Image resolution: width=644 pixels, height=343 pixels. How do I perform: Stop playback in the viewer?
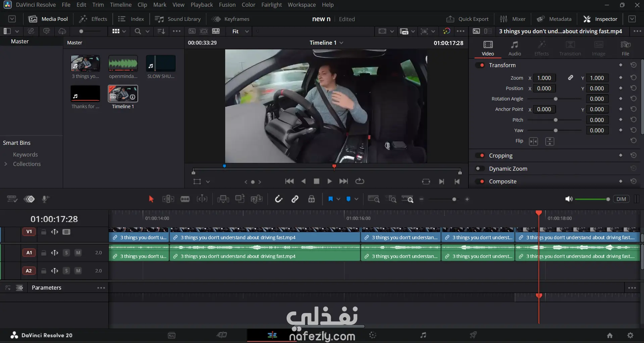coord(316,181)
